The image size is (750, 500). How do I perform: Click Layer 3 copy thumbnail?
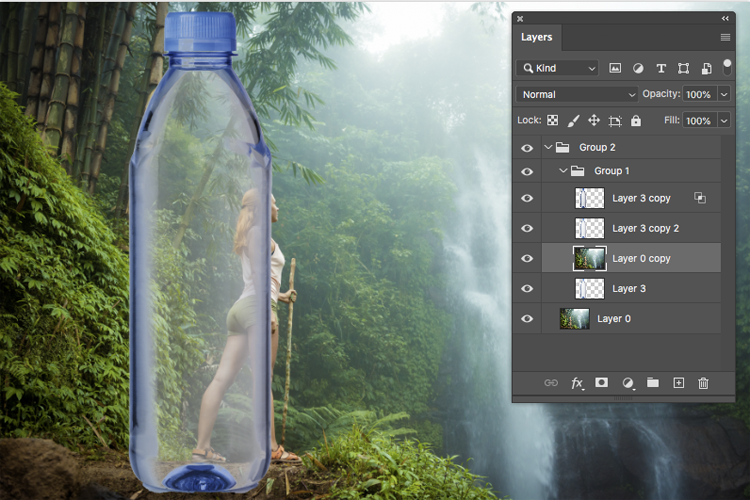[x=590, y=198]
